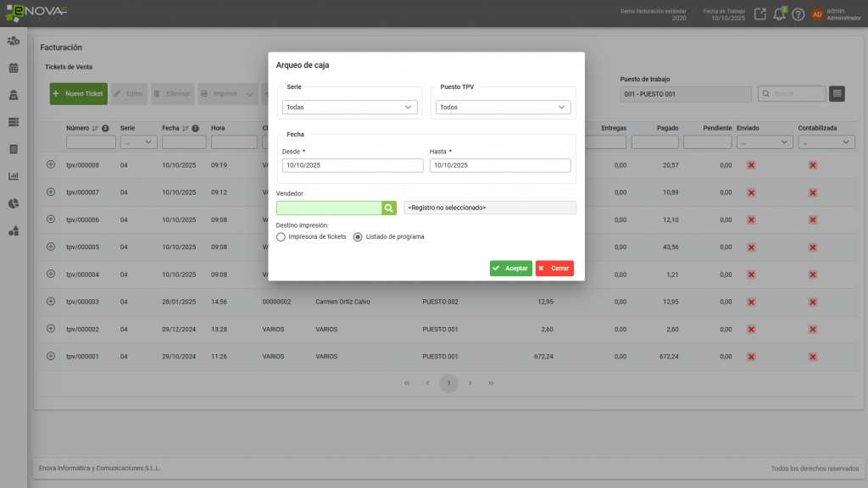The height and width of the screenshot is (488, 868).
Task: Open the Serie dropdown showing Todas
Action: pyautogui.click(x=350, y=107)
